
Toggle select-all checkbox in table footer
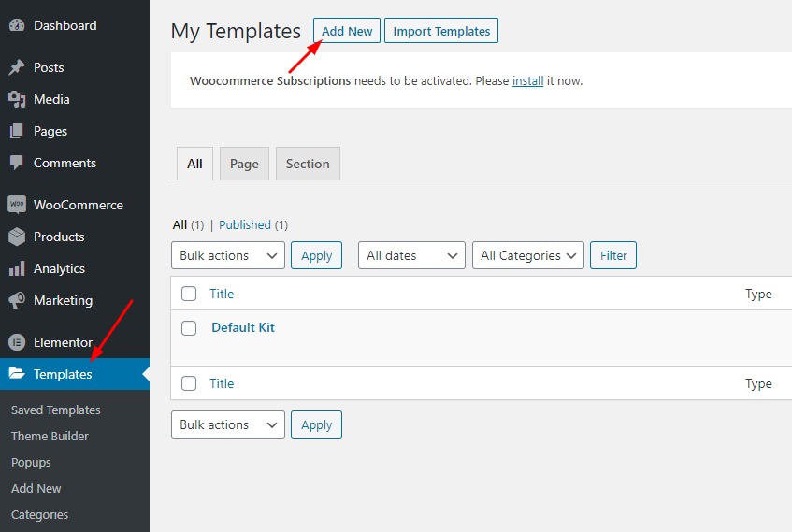click(x=189, y=383)
